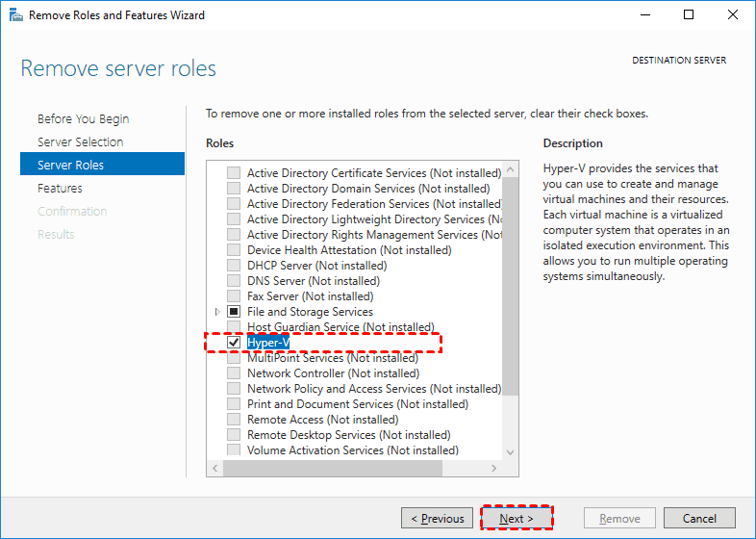Screen dimensions: 756x539
Task: Select the DNS Server role entry
Action: [x=313, y=281]
